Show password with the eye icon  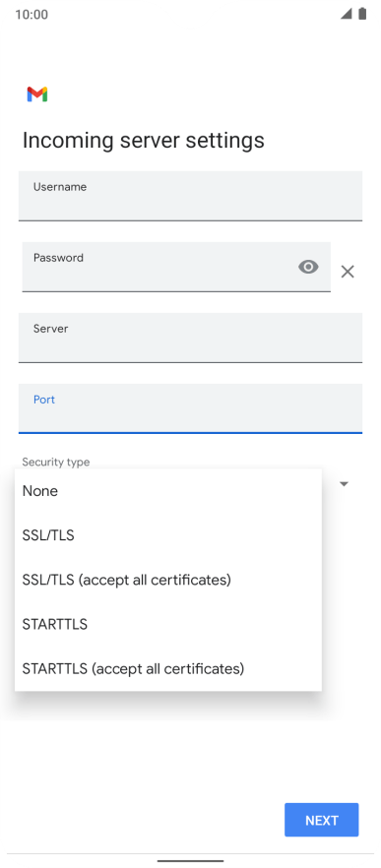coord(308,267)
